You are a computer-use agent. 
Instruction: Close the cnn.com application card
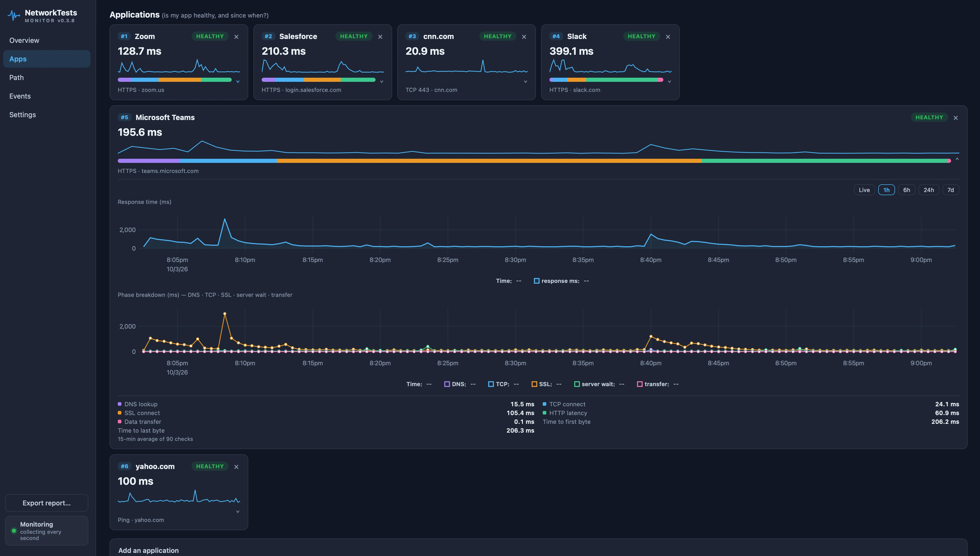[524, 37]
